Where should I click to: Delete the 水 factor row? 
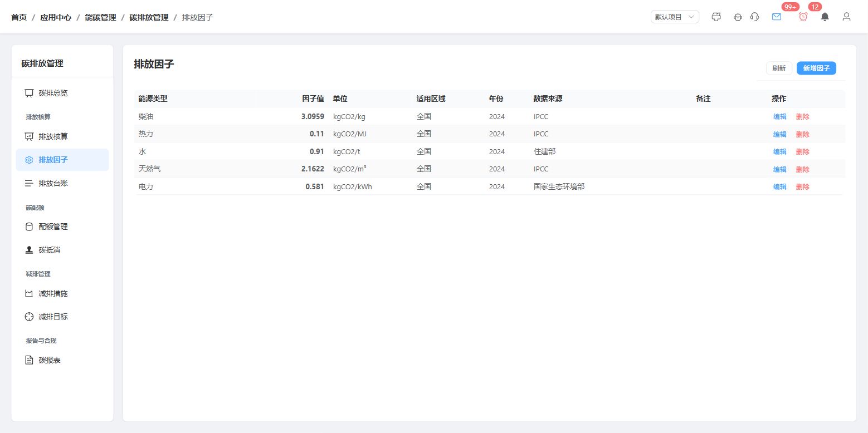coord(803,151)
